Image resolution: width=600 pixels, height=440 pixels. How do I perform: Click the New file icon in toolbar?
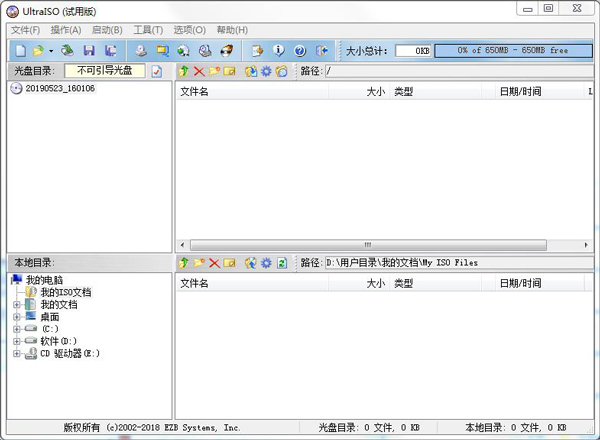(21, 50)
